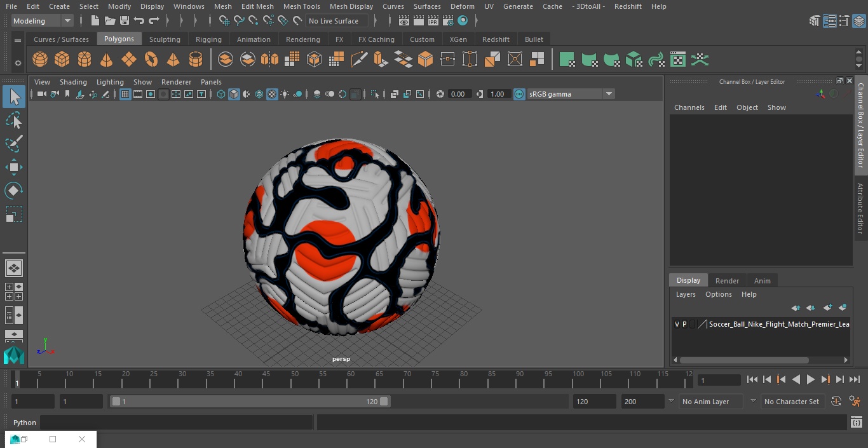Open the vertical Attribute Editor tab
Viewport: 868px width, 448px height.
[x=860, y=208]
